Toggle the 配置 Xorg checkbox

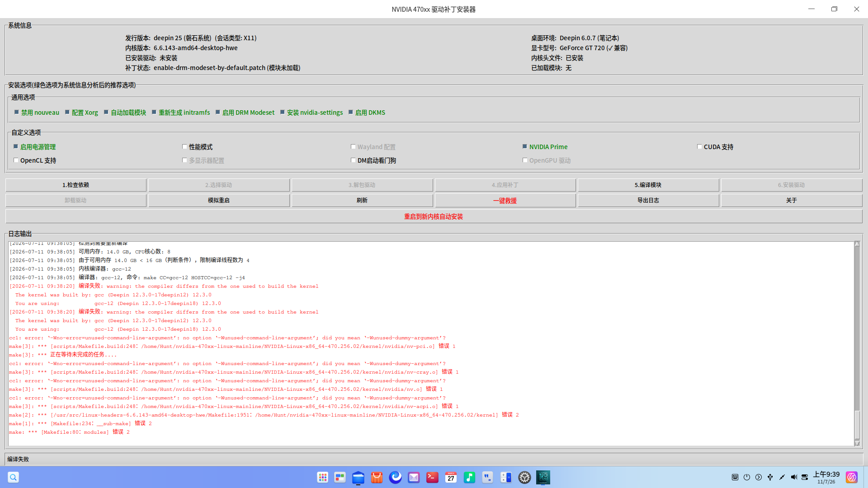(67, 112)
